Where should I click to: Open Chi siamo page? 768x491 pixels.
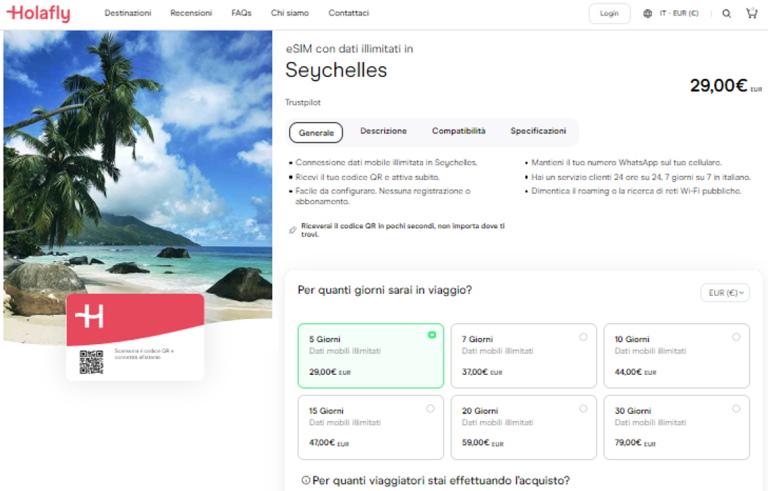click(x=290, y=13)
